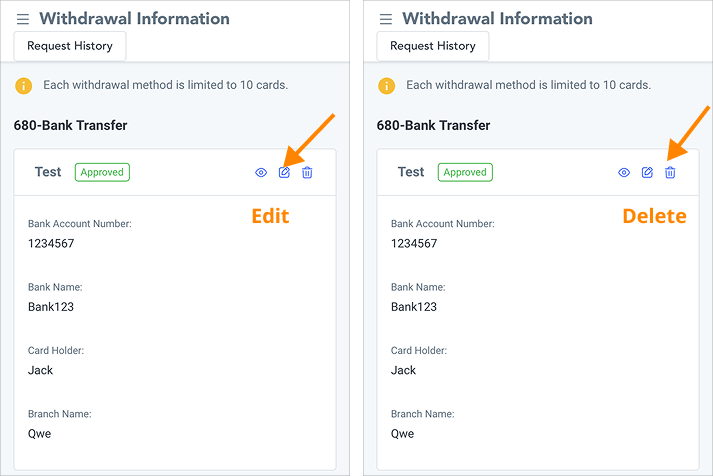The width and height of the screenshot is (713, 476).
Task: Click the yellow info icon in right panel
Action: pos(387,85)
